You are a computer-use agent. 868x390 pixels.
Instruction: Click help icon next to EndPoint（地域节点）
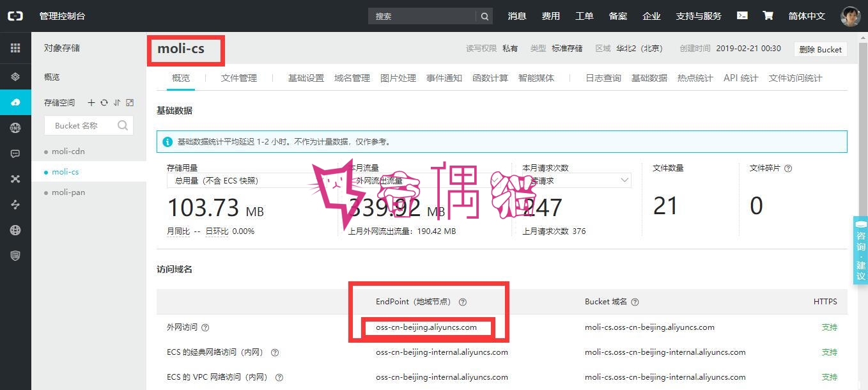click(463, 302)
